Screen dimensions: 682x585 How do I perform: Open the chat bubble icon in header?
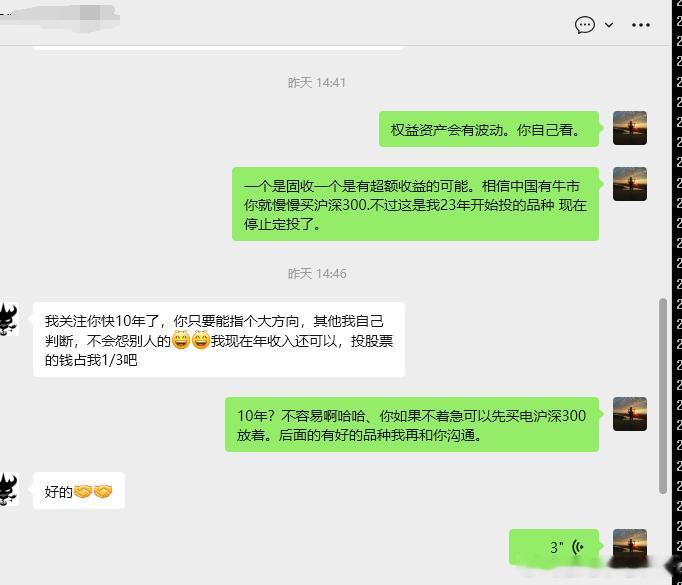click(x=585, y=25)
